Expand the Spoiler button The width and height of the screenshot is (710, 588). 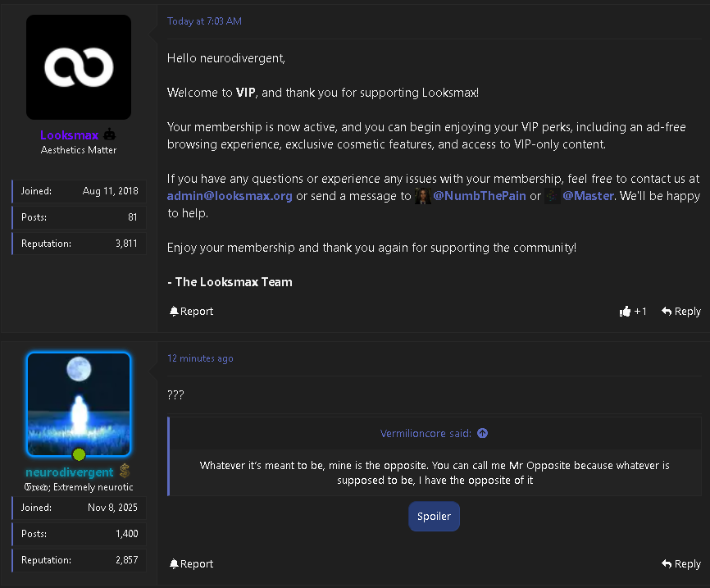tap(434, 516)
